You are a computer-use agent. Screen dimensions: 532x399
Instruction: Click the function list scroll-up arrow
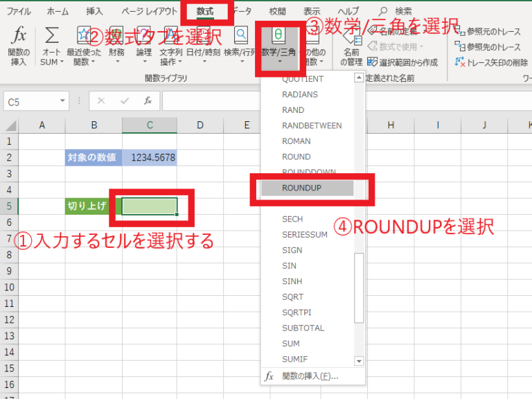[x=359, y=78]
